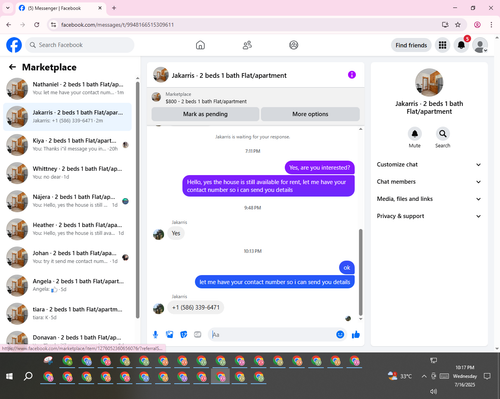Expand Customize chat section
This screenshot has width=500, height=399.
pos(429,164)
